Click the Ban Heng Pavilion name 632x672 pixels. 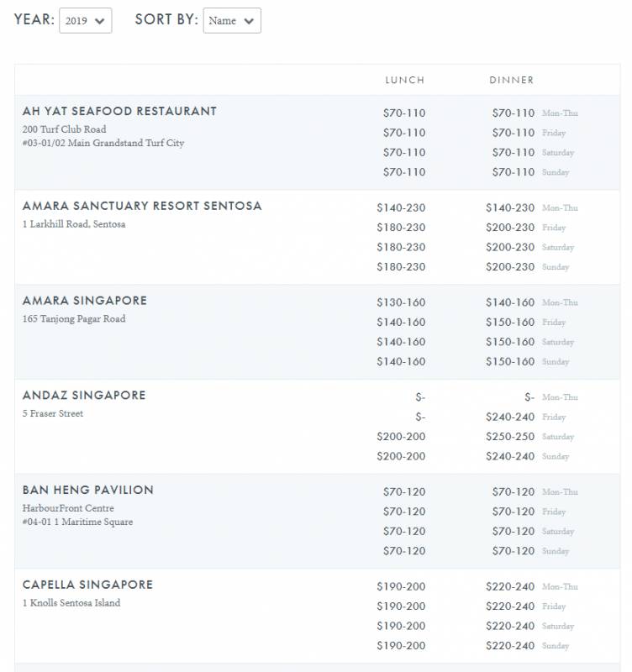[x=88, y=490]
